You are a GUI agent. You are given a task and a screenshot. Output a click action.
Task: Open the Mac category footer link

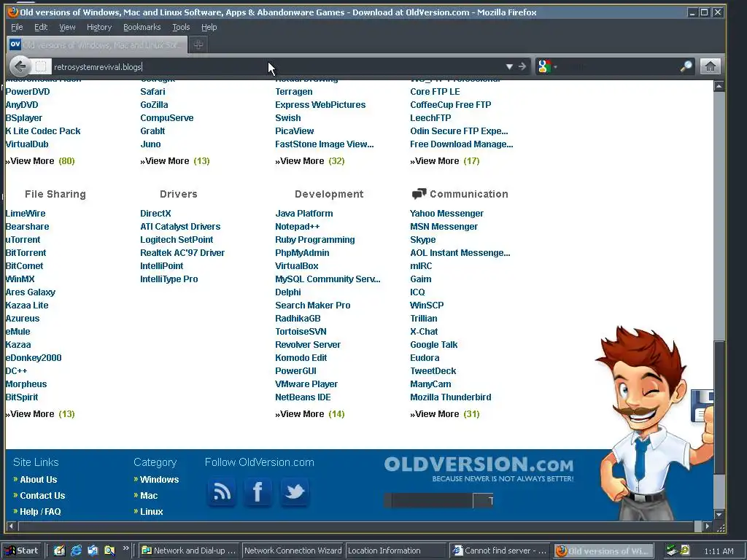click(x=149, y=495)
